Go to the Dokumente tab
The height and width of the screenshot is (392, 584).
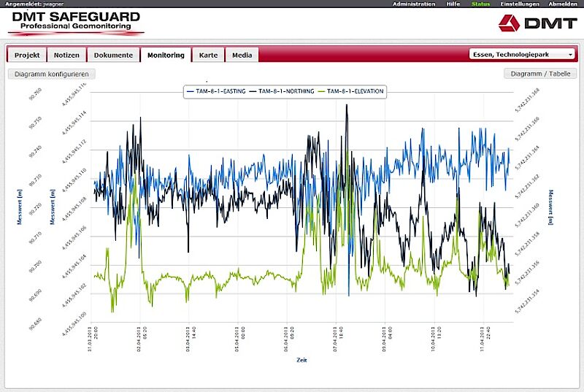coord(113,55)
